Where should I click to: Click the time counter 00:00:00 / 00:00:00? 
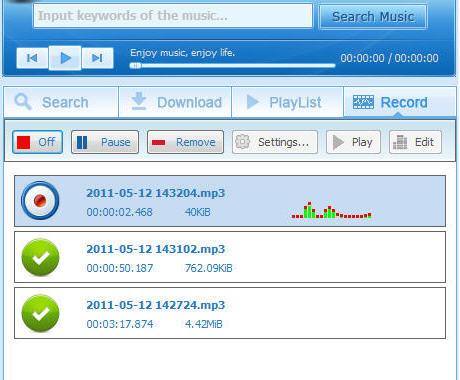point(389,58)
